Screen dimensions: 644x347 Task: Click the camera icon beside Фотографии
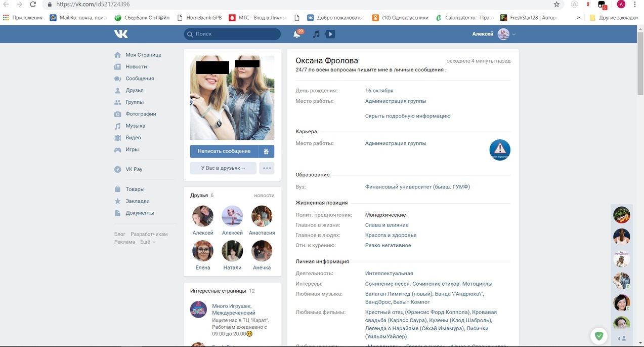point(117,114)
